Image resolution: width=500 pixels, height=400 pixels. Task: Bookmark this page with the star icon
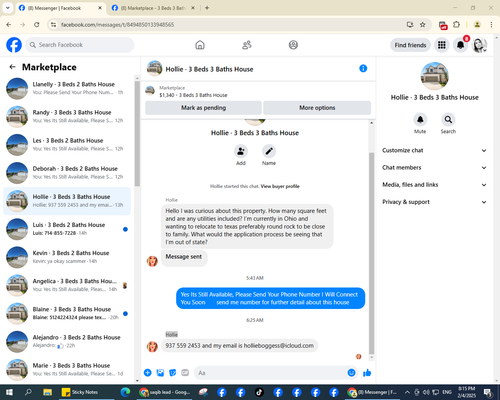(423, 25)
